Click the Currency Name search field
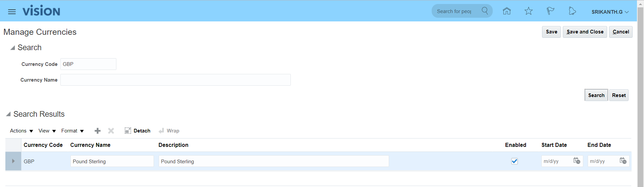 [x=175, y=80]
